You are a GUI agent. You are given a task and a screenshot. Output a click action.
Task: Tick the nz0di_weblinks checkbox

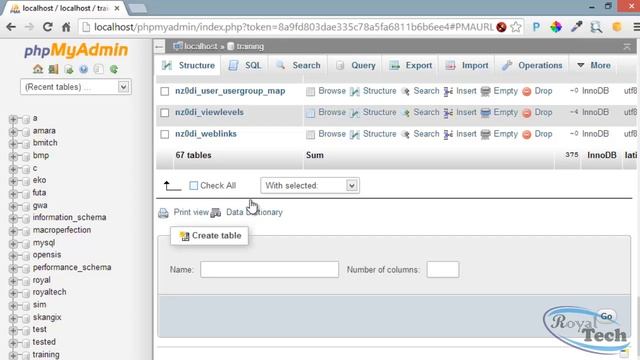(x=164, y=134)
